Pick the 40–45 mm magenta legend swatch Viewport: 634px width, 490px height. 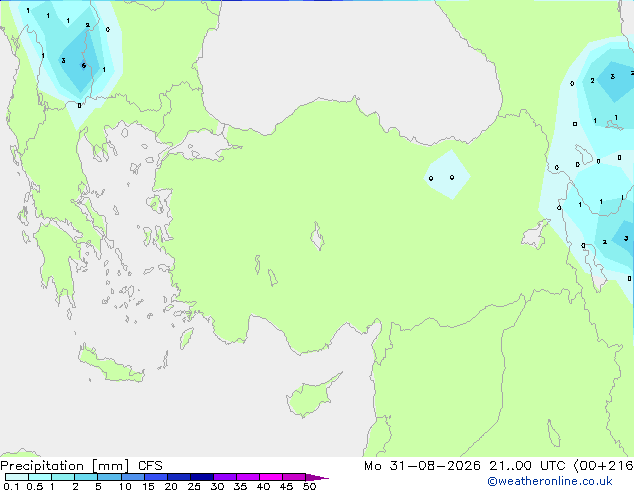click(271, 477)
